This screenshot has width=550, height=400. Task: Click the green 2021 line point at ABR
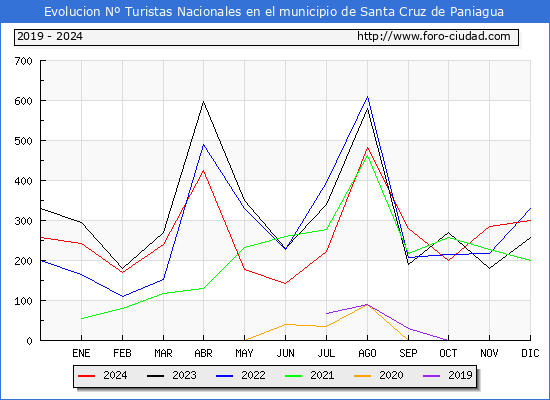click(x=203, y=288)
